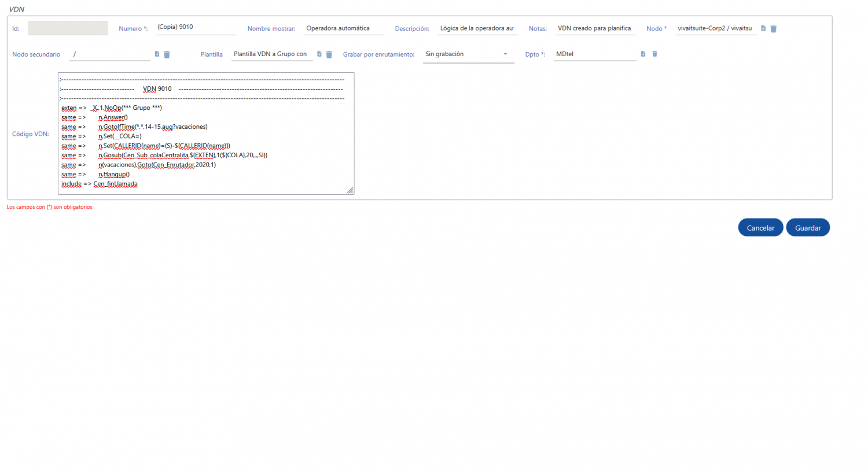Click the grayed Id field

tap(68, 28)
